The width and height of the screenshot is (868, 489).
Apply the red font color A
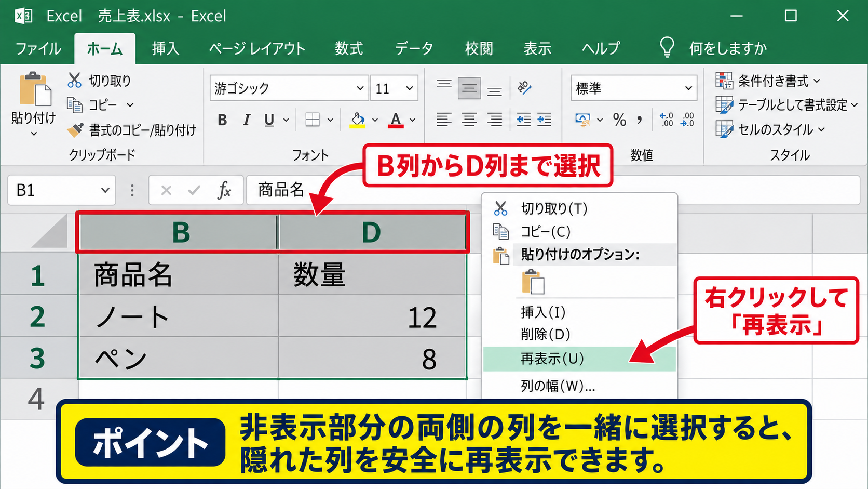pyautogui.click(x=396, y=120)
